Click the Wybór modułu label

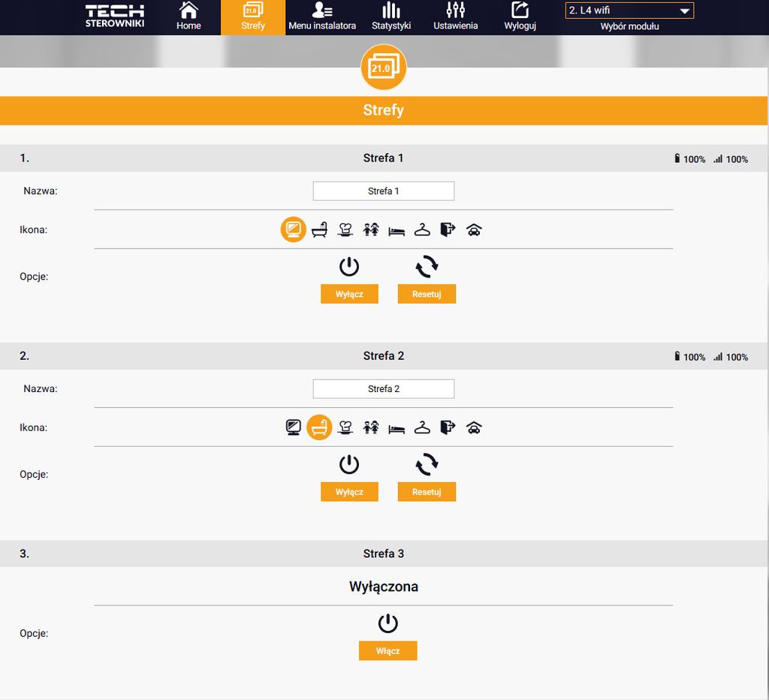630,26
